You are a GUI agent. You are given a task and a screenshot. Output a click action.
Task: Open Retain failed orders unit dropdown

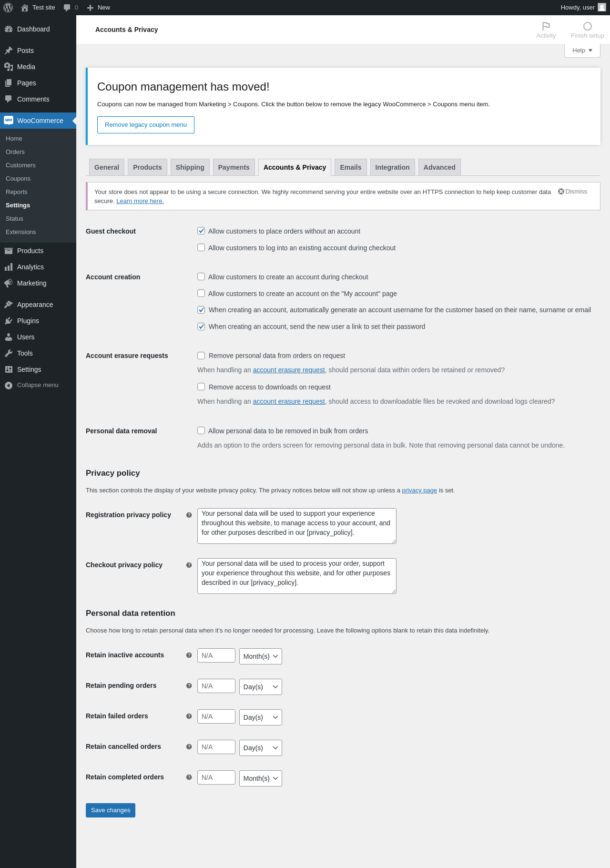(x=261, y=717)
